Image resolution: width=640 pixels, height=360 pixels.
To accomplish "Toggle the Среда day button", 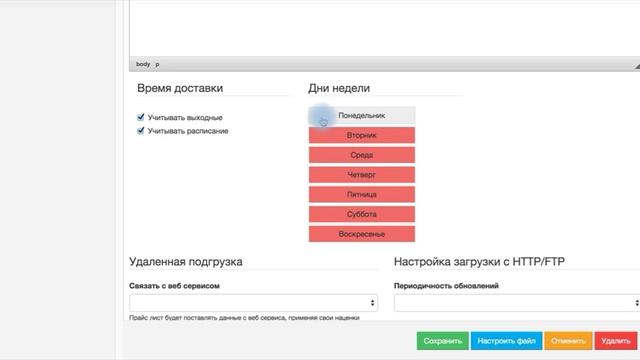I will (362, 155).
